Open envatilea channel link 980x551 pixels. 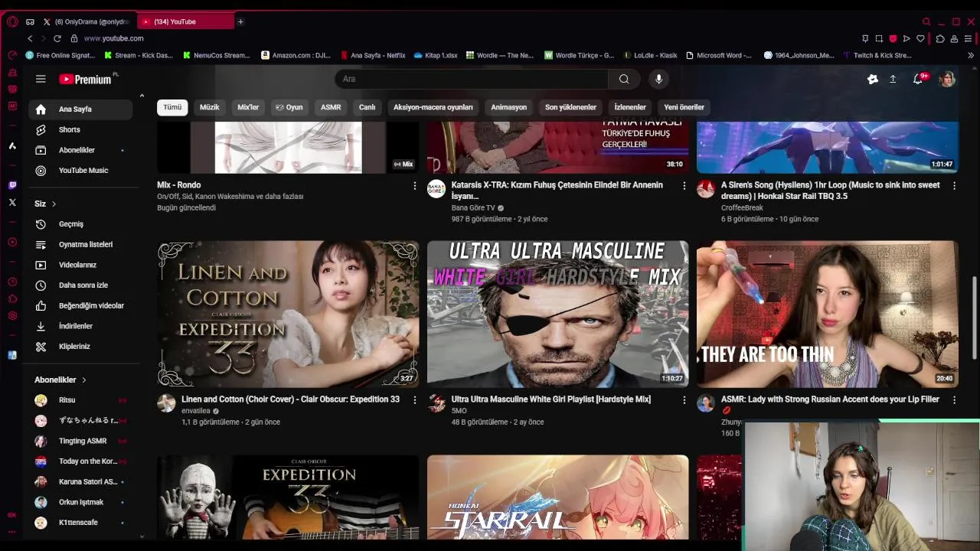[x=195, y=411]
